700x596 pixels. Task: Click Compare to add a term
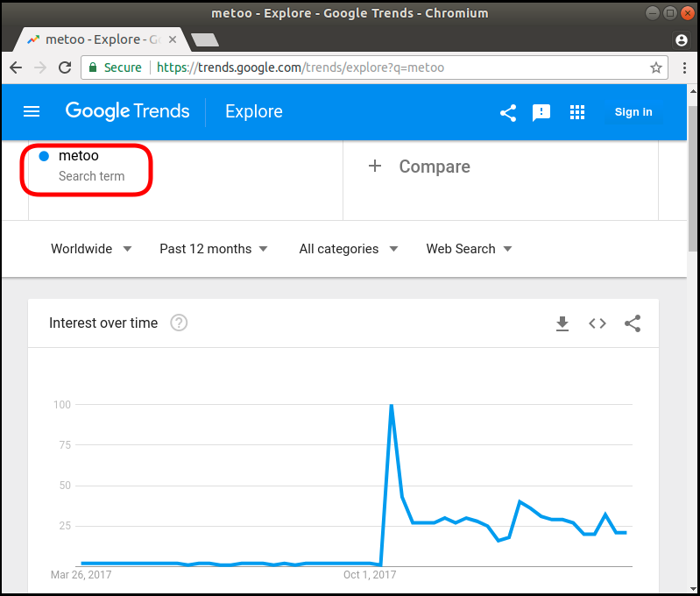tap(419, 167)
